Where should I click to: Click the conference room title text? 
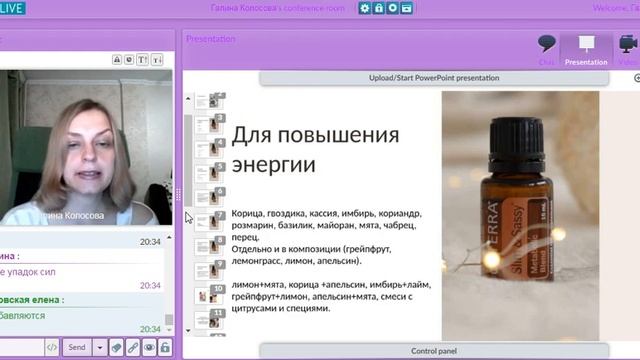(278, 8)
